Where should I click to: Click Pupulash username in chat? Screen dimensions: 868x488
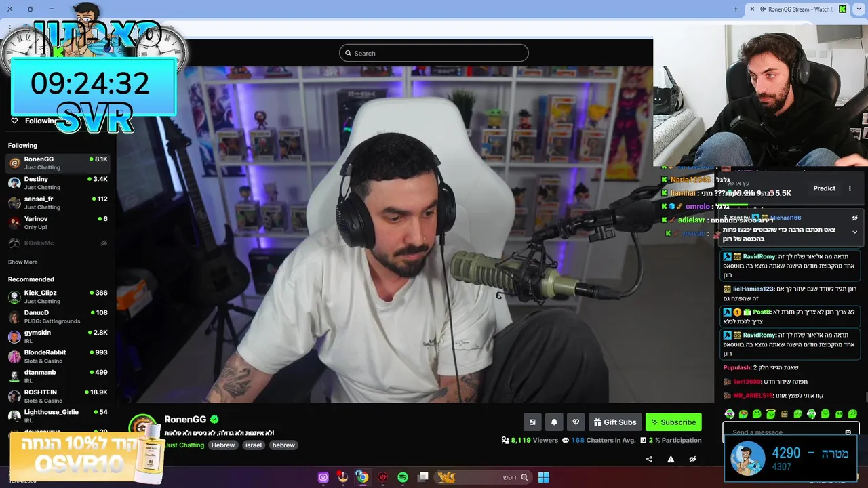737,368
